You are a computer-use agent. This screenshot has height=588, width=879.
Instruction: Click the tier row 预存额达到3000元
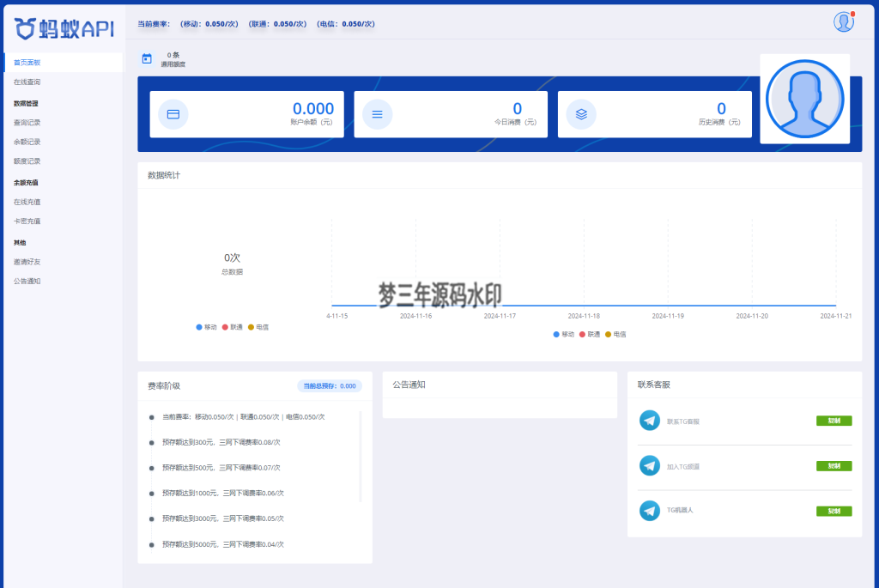coord(222,518)
